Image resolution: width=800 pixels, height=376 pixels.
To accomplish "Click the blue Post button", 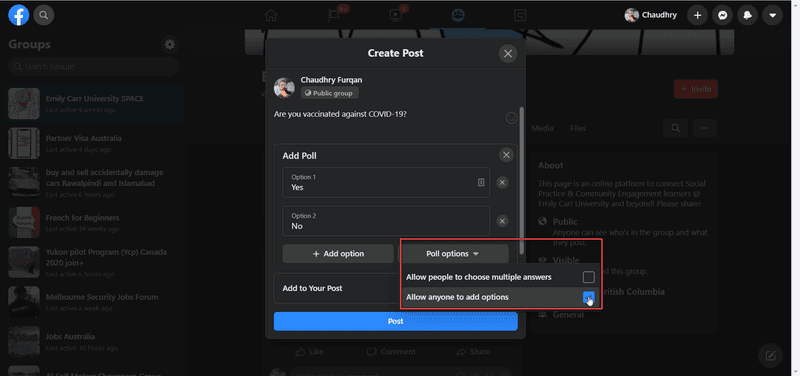I will tap(395, 321).
